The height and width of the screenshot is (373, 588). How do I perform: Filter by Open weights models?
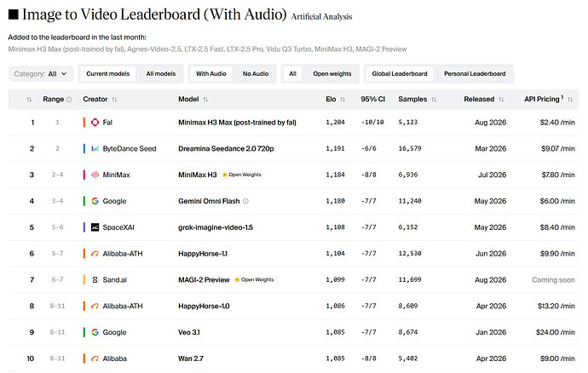point(332,74)
